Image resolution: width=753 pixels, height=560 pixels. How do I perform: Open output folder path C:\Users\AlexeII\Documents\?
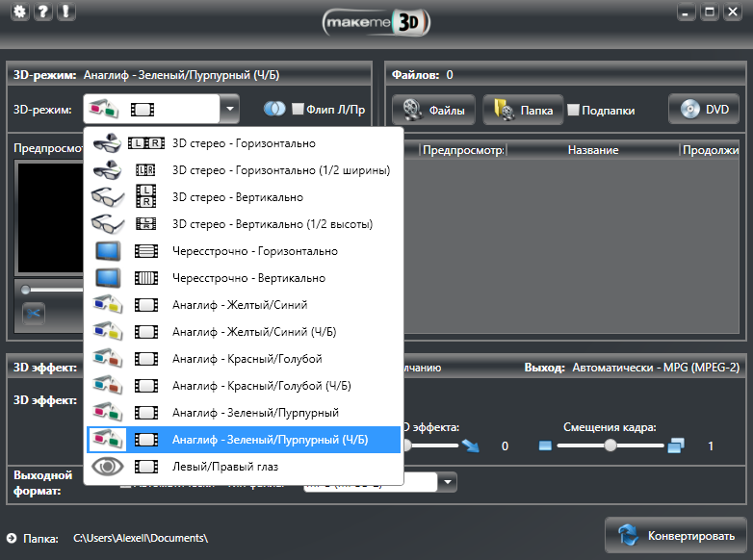[141, 539]
